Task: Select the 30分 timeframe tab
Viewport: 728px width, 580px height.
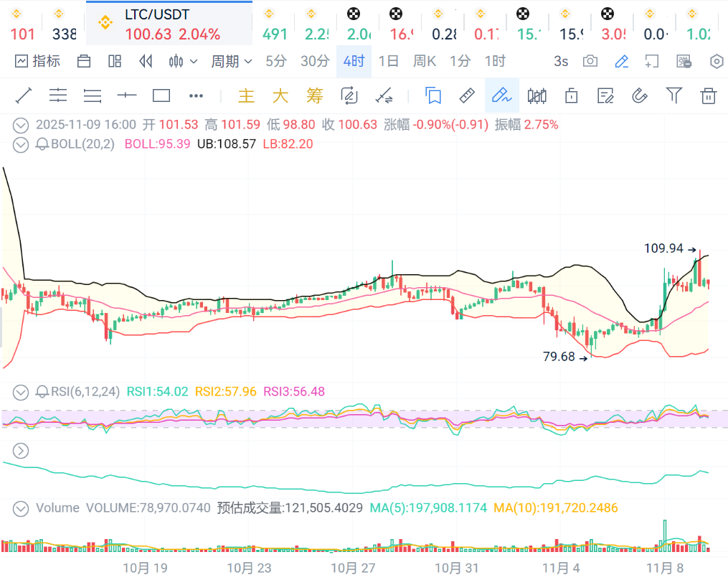Action: [315, 62]
